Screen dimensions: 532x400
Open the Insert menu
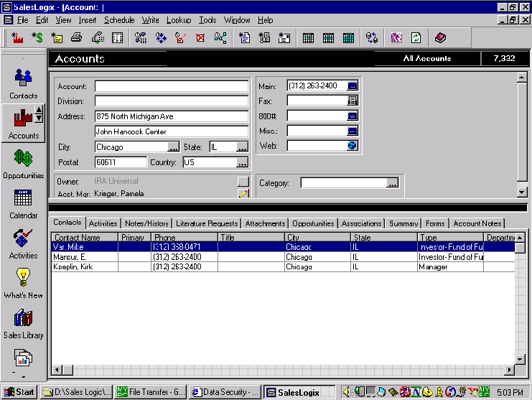tap(88, 20)
